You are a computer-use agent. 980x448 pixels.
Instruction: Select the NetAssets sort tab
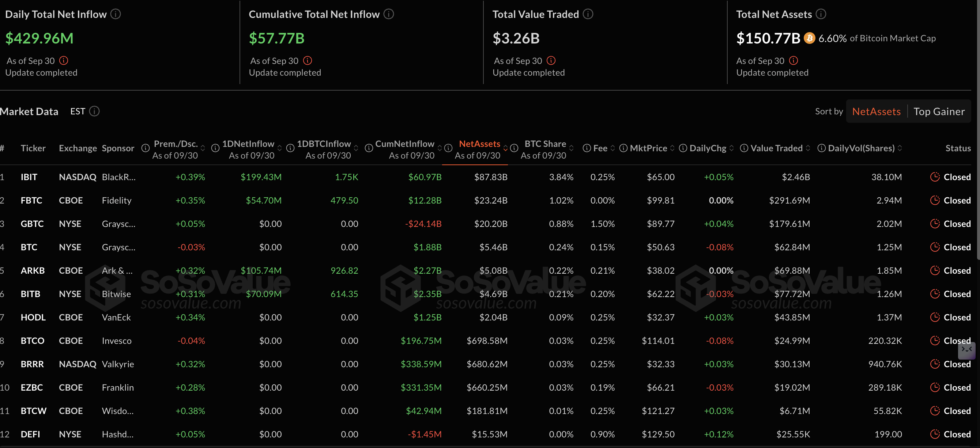point(876,111)
